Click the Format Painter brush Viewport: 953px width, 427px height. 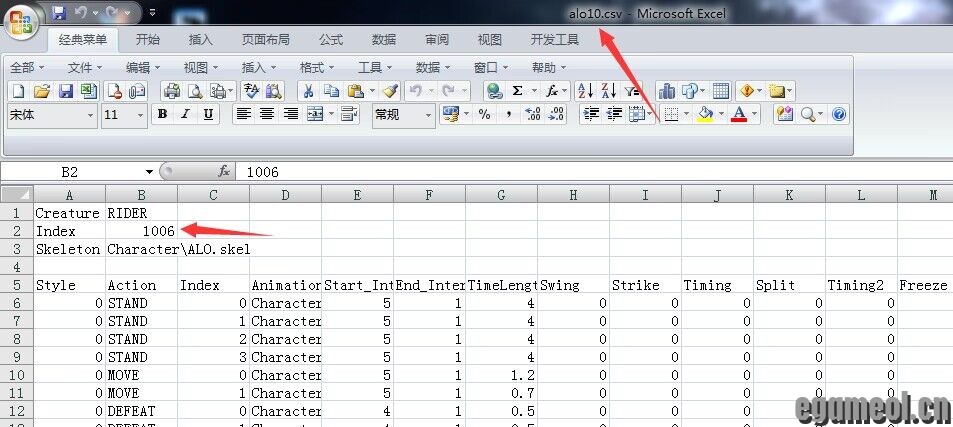(x=390, y=91)
